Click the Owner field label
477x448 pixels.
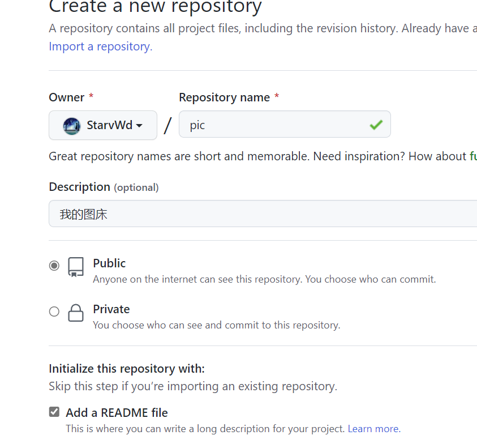66,97
